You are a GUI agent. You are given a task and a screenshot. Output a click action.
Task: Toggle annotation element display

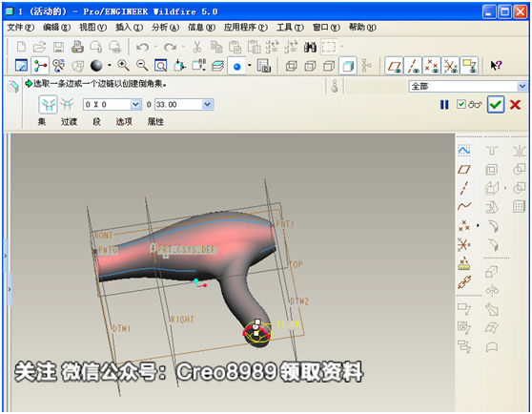coord(470,66)
